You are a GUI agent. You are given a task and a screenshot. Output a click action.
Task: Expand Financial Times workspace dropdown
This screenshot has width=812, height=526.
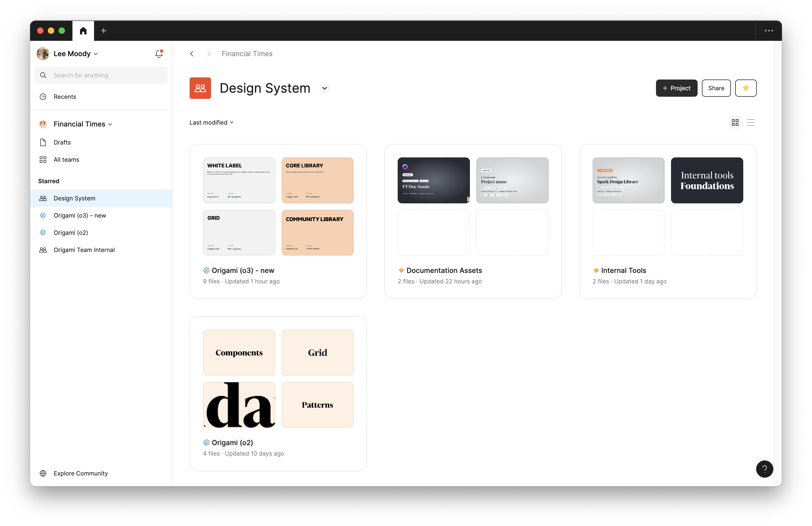coord(110,124)
